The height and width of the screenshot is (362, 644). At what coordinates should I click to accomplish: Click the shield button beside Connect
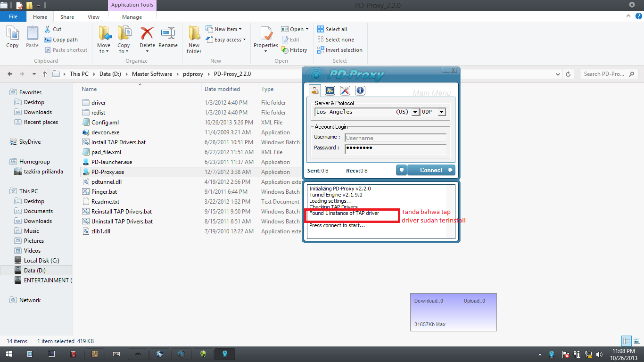click(x=401, y=170)
